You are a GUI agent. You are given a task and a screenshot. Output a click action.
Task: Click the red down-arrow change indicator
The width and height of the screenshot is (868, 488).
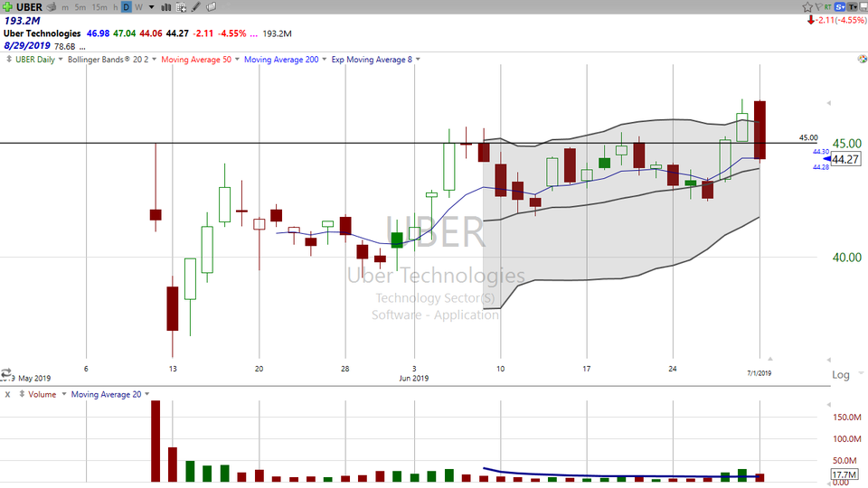click(x=810, y=20)
